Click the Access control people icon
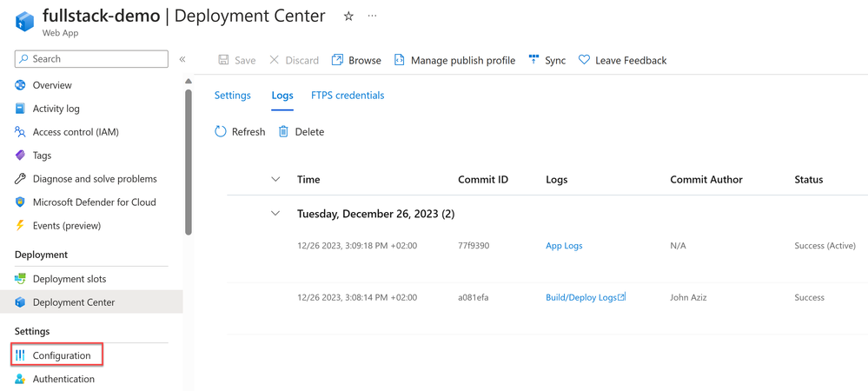The width and height of the screenshot is (868, 391). coord(21,132)
